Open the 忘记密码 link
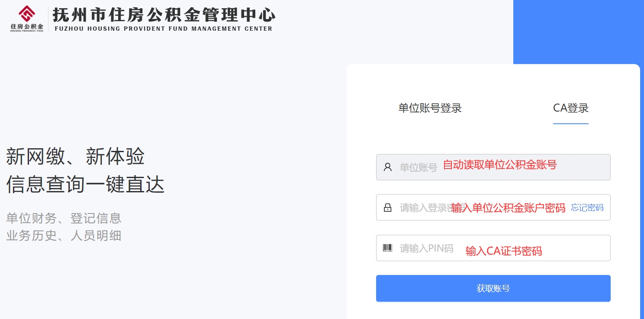This screenshot has height=319, width=644. pos(587,208)
